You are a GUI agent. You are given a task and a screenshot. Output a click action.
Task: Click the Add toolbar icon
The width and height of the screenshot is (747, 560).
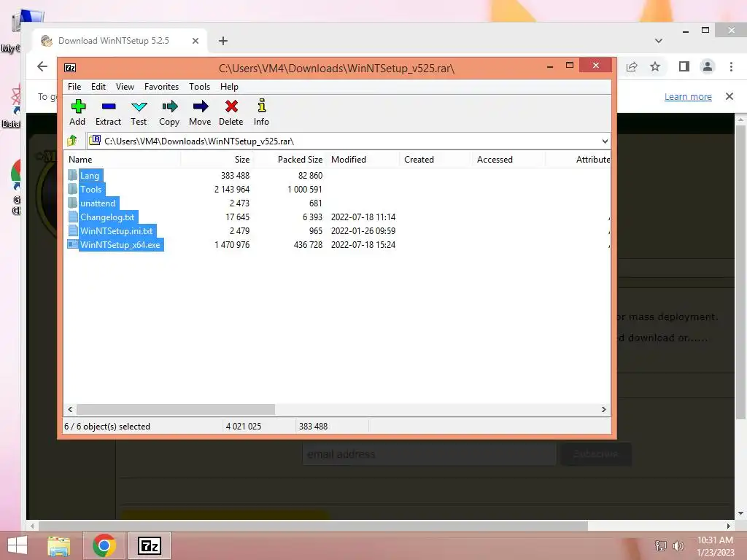[77, 106]
